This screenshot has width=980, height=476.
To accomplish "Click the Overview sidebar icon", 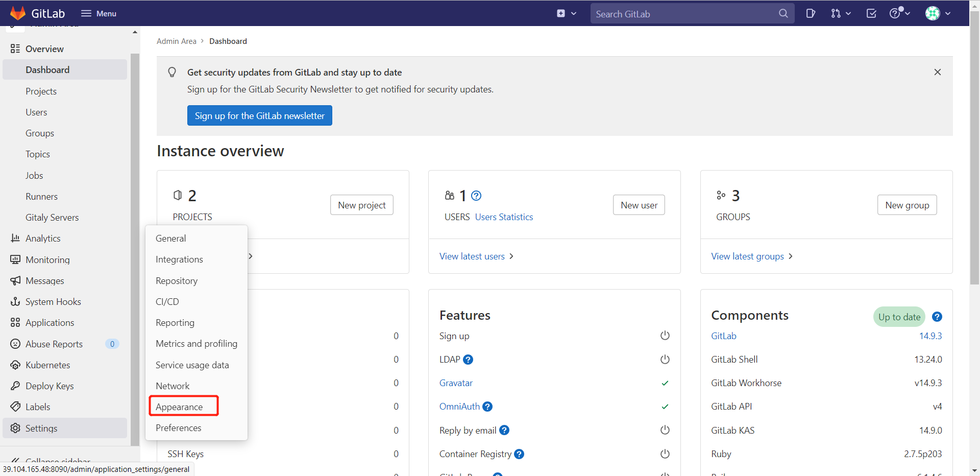I will (x=15, y=49).
